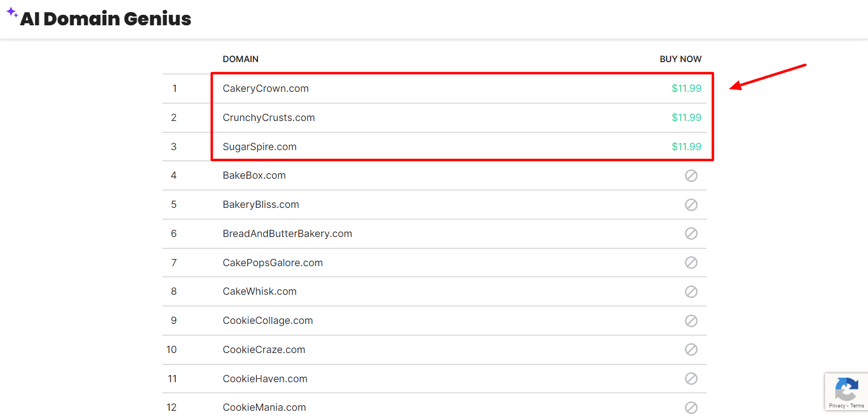The width and height of the screenshot is (868, 419).
Task: Click the reCAPTCHA badge icon
Action: 846,389
